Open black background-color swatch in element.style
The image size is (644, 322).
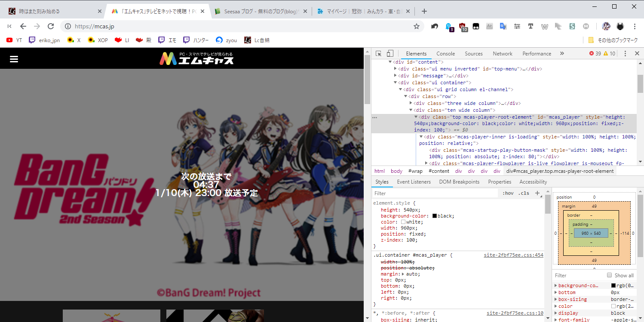pos(435,216)
